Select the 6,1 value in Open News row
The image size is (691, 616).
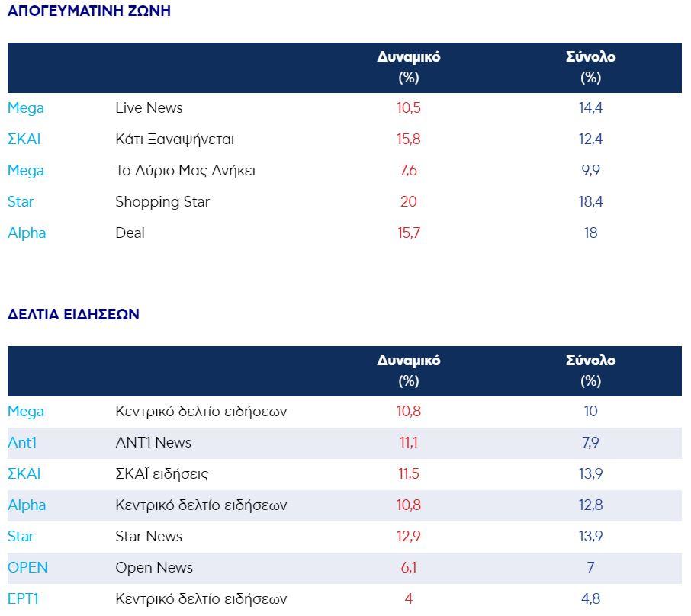pos(409,568)
